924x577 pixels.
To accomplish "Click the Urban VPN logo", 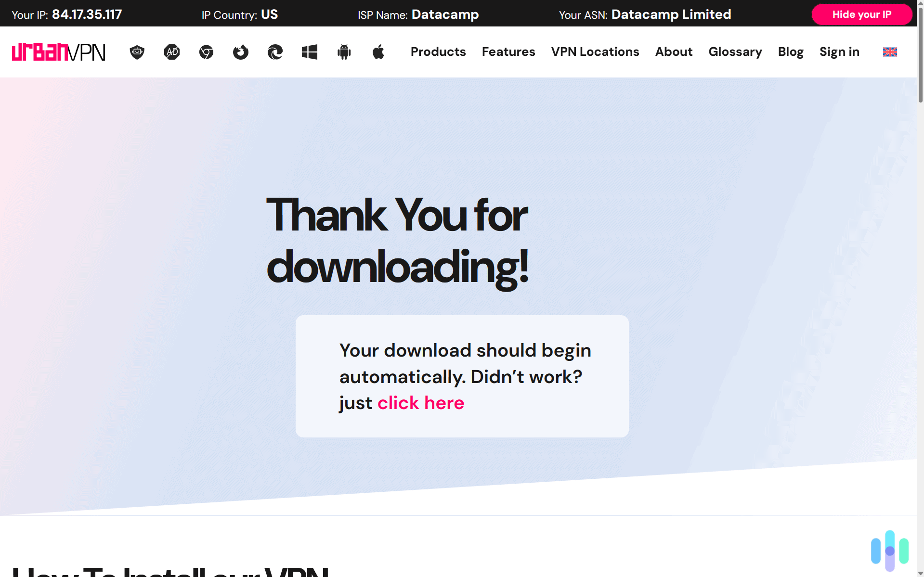I will (58, 52).
